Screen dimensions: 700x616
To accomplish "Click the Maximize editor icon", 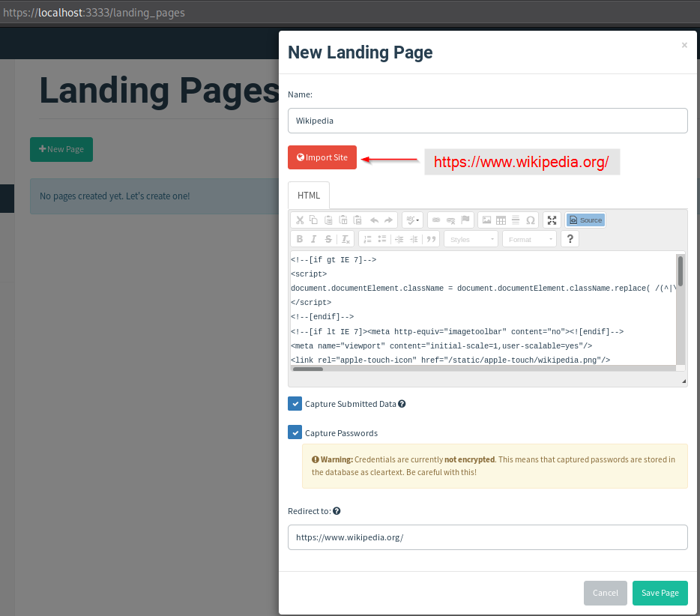I will click(552, 220).
